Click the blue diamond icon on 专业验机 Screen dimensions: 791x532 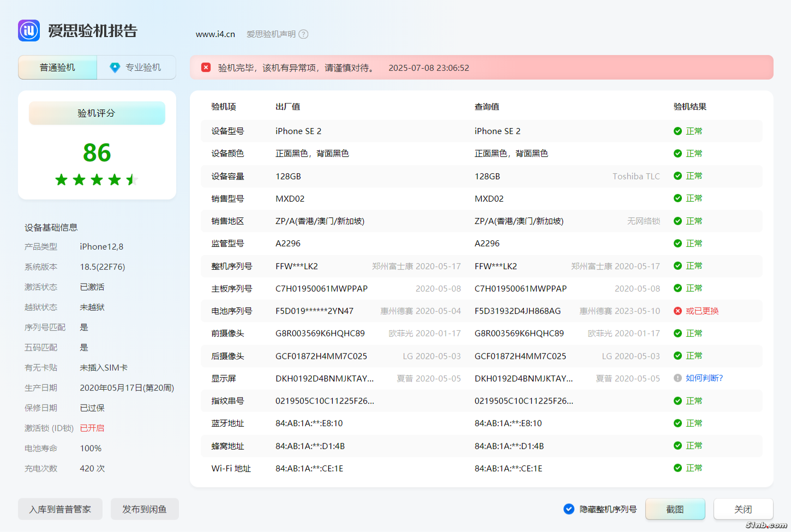(x=115, y=68)
